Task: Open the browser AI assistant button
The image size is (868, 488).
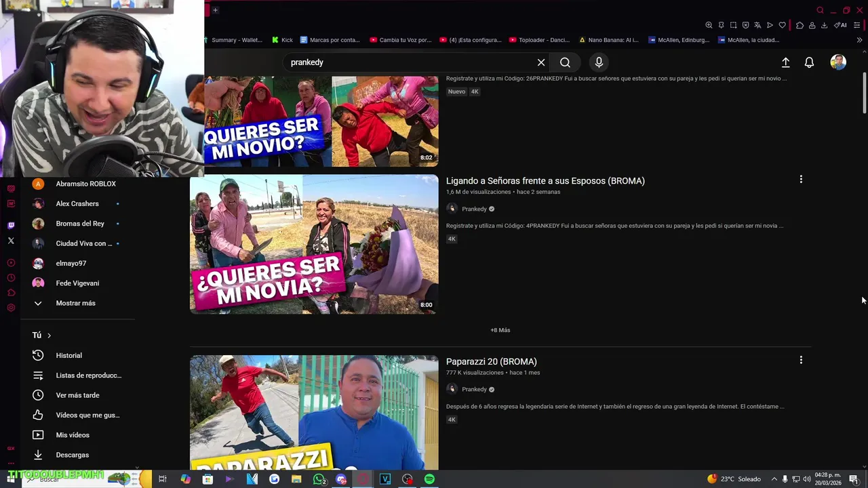Action: (840, 25)
